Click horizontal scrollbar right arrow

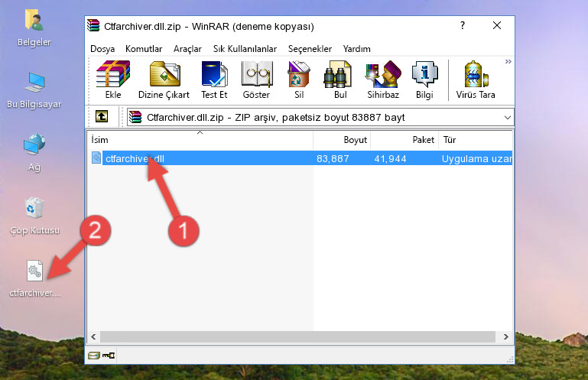coord(505,336)
